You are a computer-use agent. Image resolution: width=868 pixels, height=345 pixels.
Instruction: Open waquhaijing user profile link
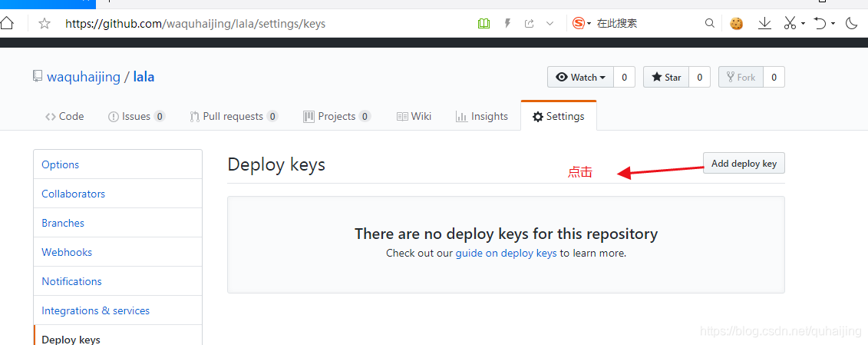[x=84, y=77]
